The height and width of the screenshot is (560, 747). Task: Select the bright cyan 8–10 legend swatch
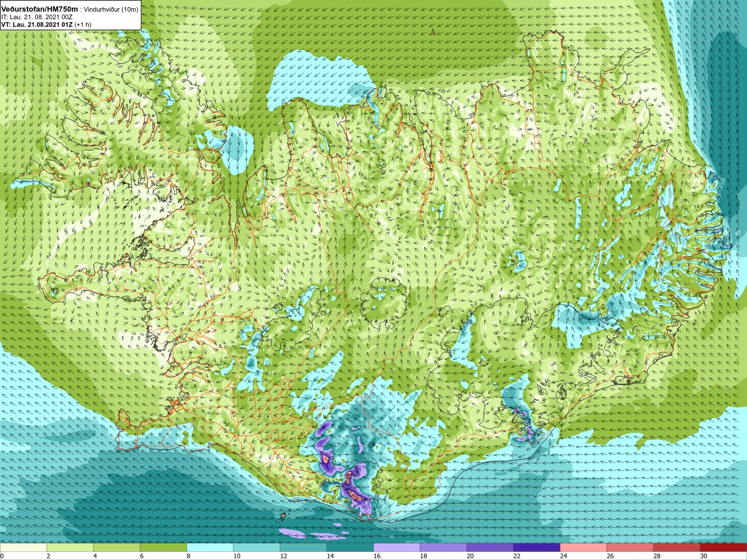tap(210, 548)
